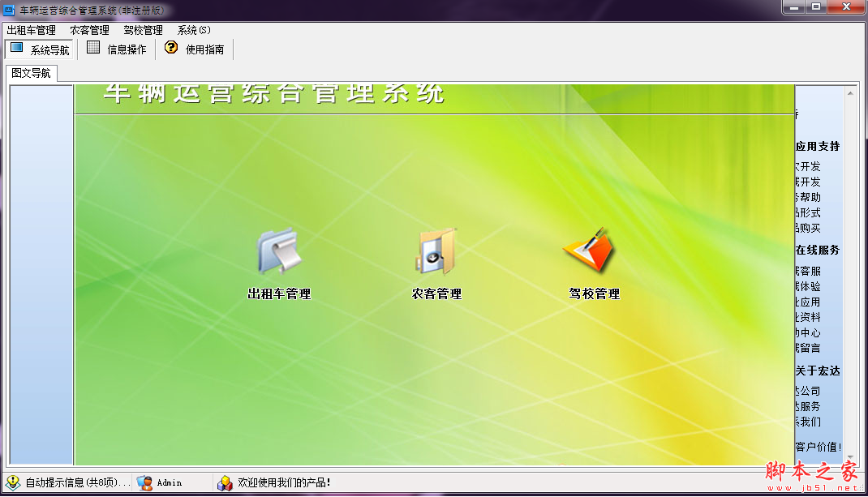Minimize the 车辆运营综合管理系统 window
This screenshot has height=497, width=868.
pos(794,7)
